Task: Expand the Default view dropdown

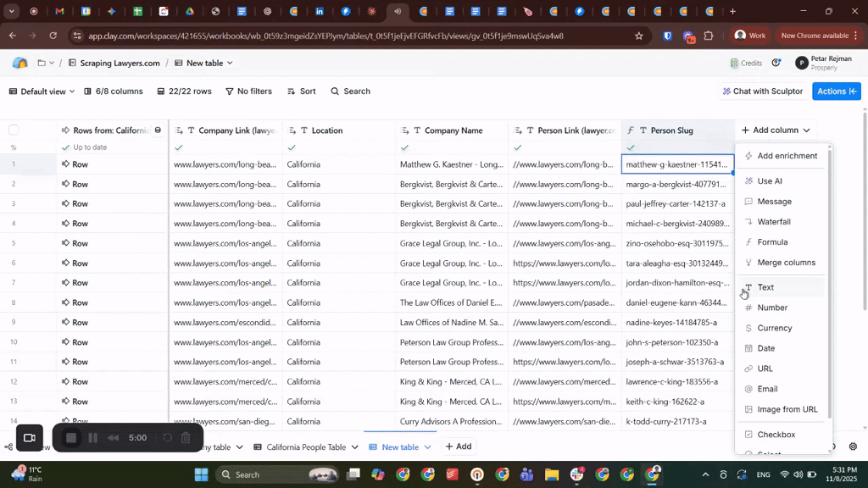Action: [42, 91]
